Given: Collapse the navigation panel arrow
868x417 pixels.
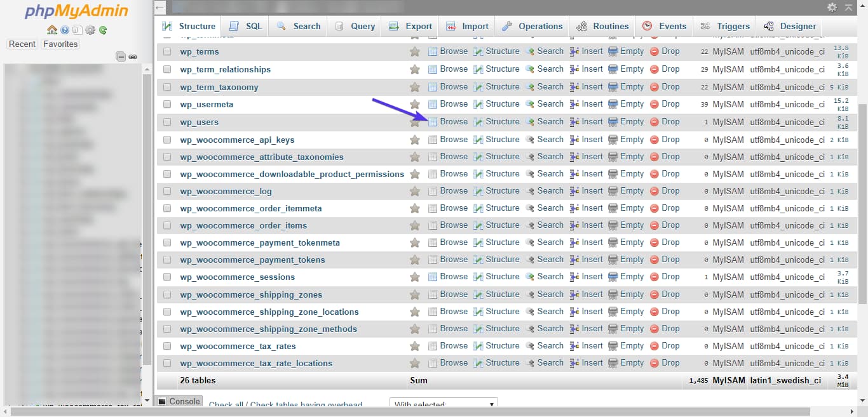Looking at the screenshot, I should pos(159,8).
